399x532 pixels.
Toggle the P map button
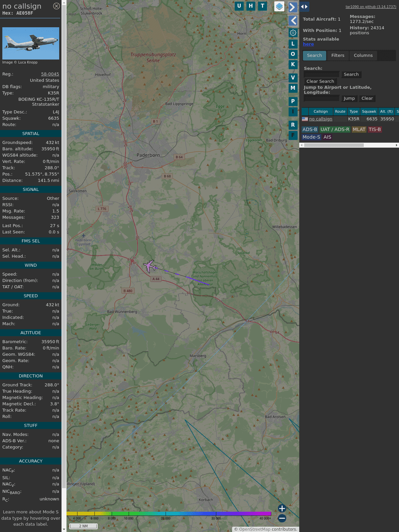293,101
